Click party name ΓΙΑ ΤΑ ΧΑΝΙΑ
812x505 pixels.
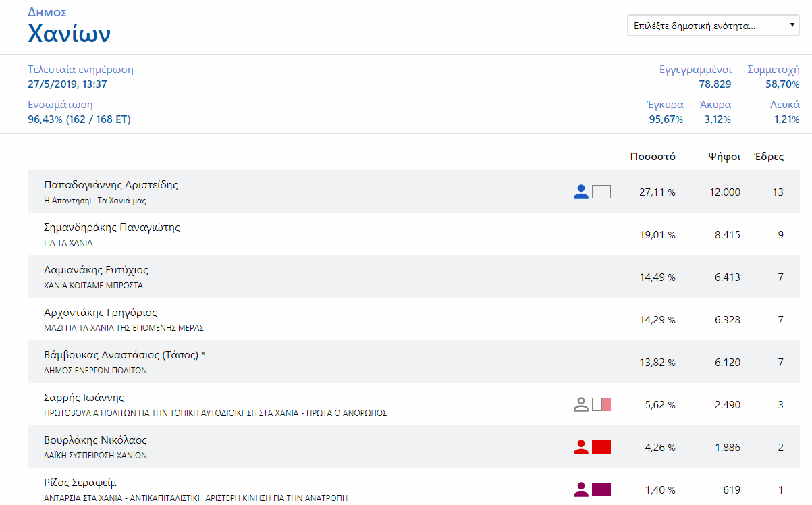[68, 243]
